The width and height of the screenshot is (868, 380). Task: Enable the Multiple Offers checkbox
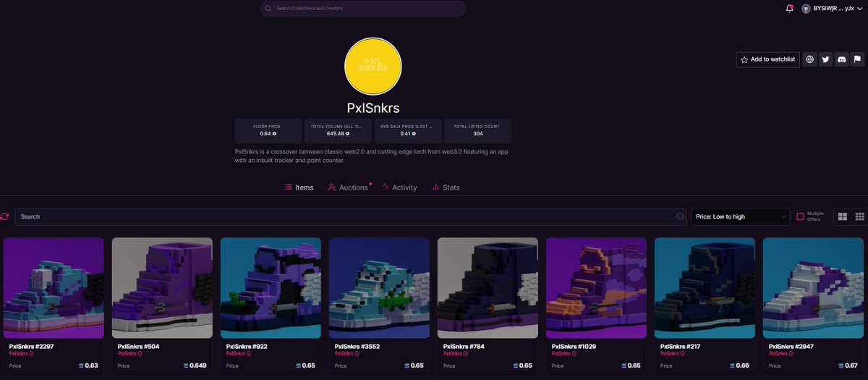pyautogui.click(x=801, y=216)
